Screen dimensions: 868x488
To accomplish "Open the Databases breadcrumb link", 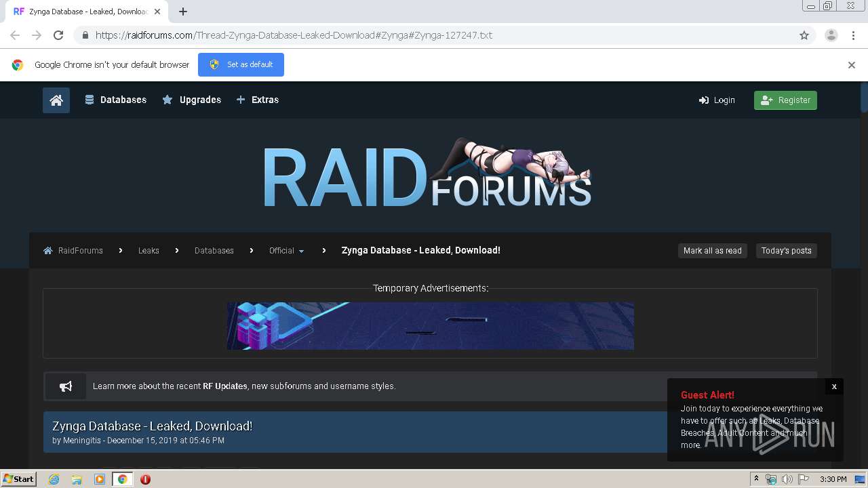I will pyautogui.click(x=214, y=251).
